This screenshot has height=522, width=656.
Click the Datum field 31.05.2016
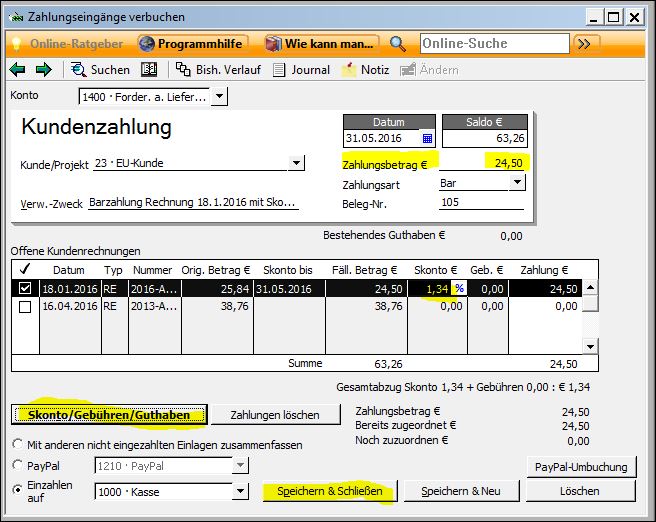pos(382,138)
